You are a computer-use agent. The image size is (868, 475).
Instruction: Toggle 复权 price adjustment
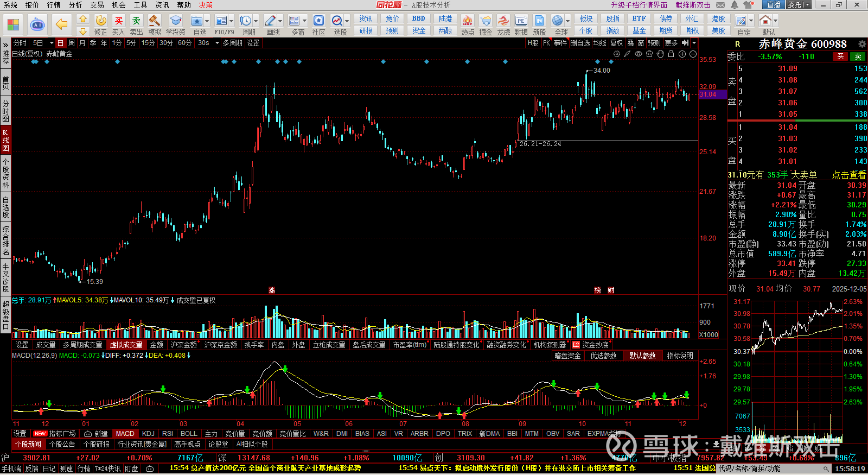point(617,43)
